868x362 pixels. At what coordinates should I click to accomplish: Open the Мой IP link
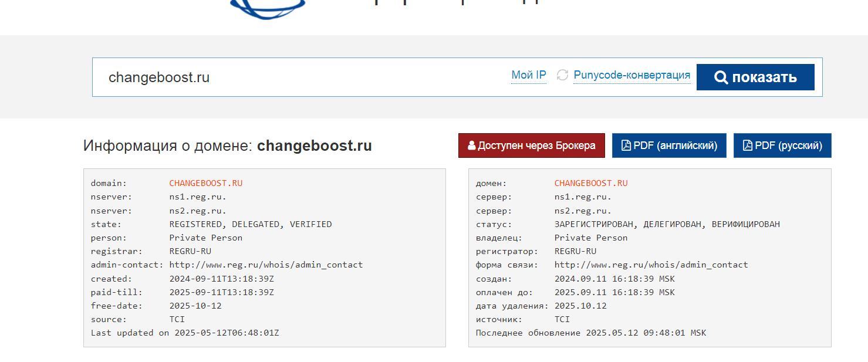529,75
